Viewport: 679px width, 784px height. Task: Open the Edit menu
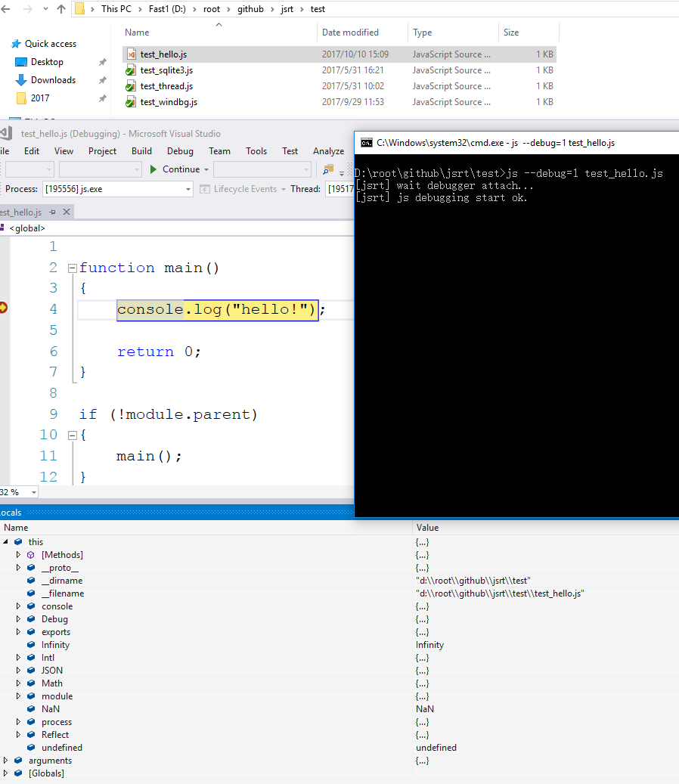[32, 151]
